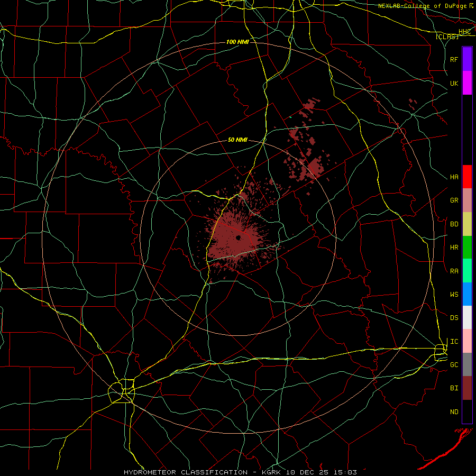The height and width of the screenshot is (476, 476).
Task: Click the 'RF' legend label
Action: [x=454, y=59]
